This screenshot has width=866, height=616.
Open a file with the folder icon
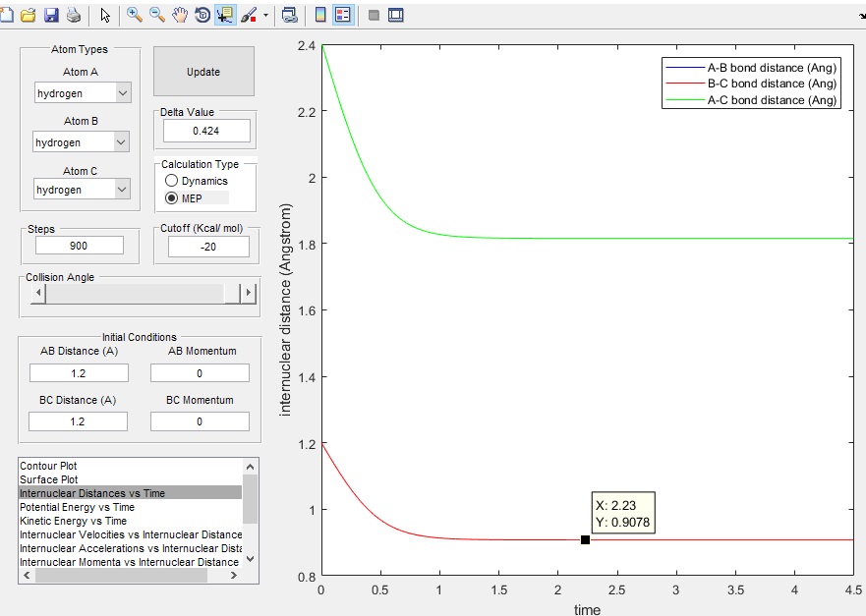(x=29, y=15)
